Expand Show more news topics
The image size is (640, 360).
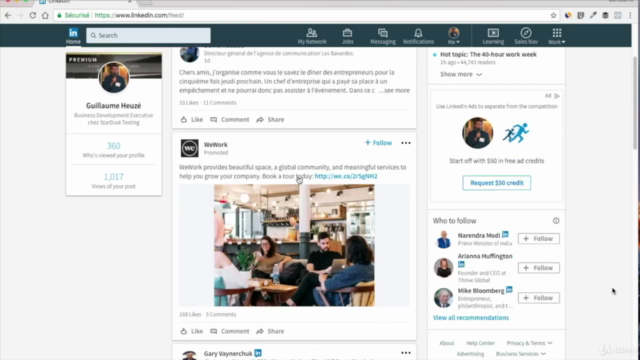coord(461,74)
